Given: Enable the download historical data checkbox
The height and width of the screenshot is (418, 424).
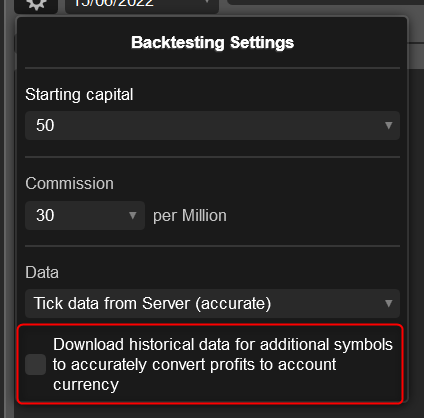Looking at the screenshot, I should [x=35, y=364].
